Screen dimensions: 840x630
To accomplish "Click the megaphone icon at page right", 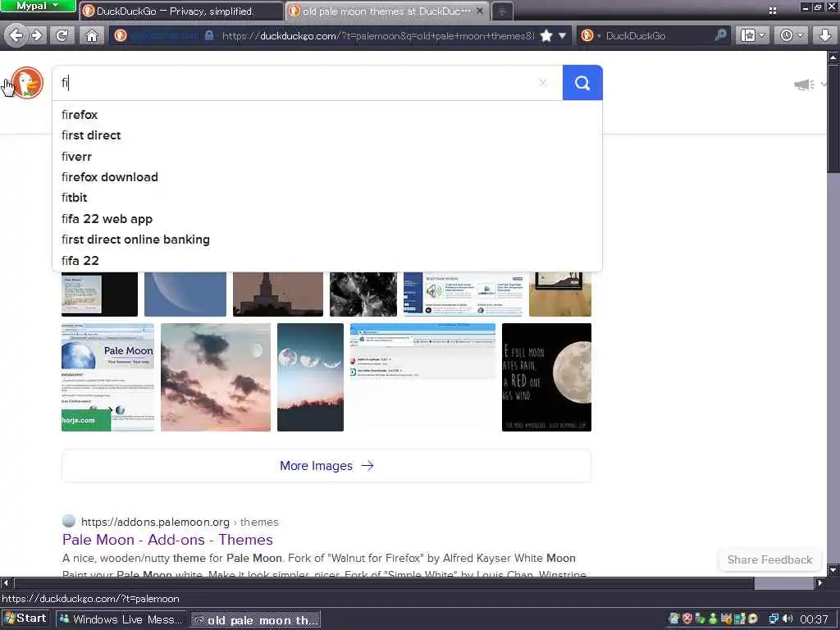I will pyautogui.click(x=804, y=84).
